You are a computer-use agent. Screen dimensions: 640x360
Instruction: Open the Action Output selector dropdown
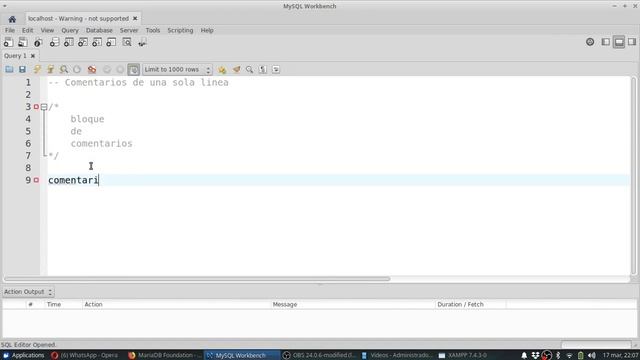(28, 292)
